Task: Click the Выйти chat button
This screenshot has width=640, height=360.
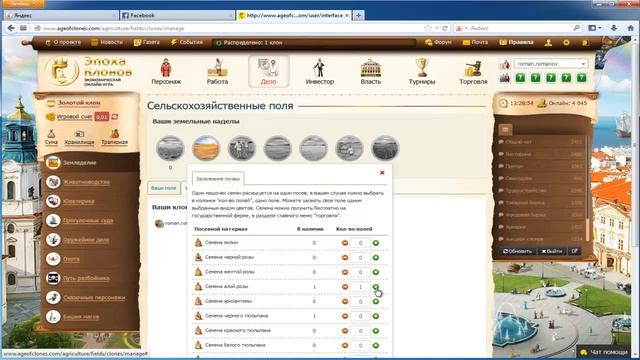Action: [x=552, y=251]
